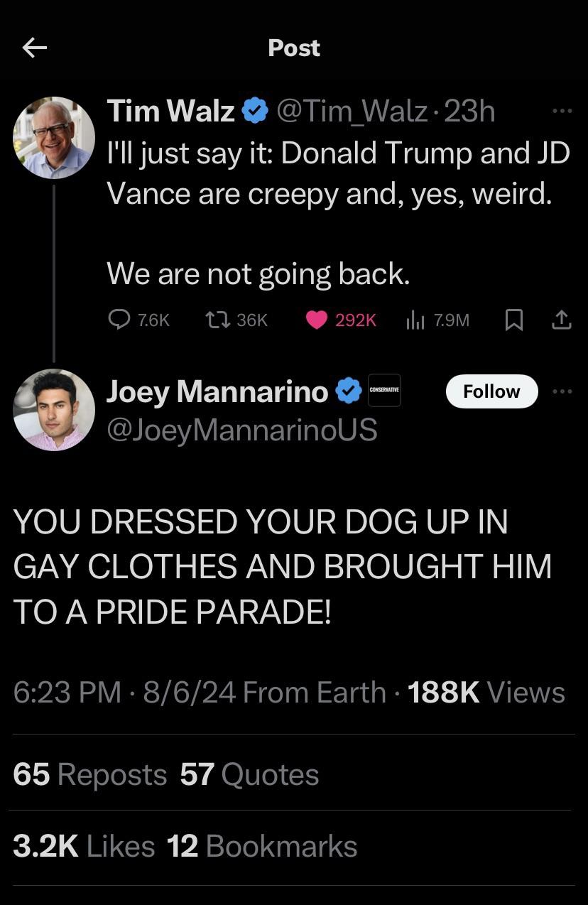Like Tim Walz's tweet with the heart icon
This screenshot has width=588, height=905.
(x=317, y=320)
